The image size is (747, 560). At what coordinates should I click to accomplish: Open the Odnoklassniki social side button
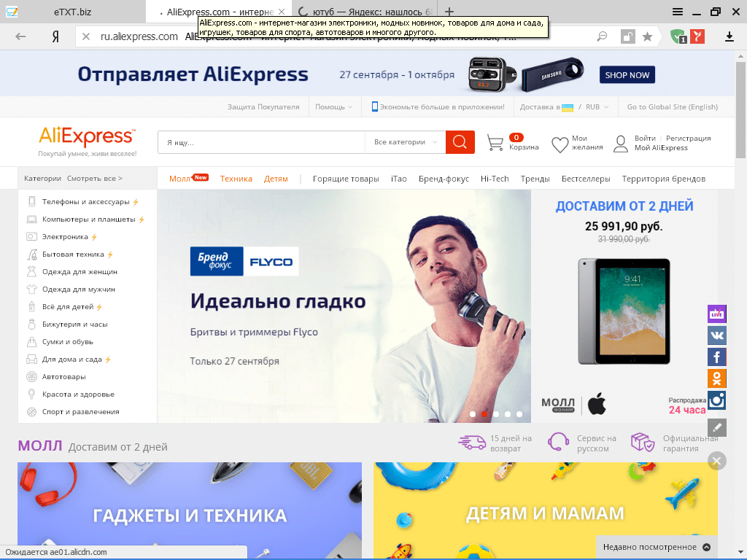[716, 378]
